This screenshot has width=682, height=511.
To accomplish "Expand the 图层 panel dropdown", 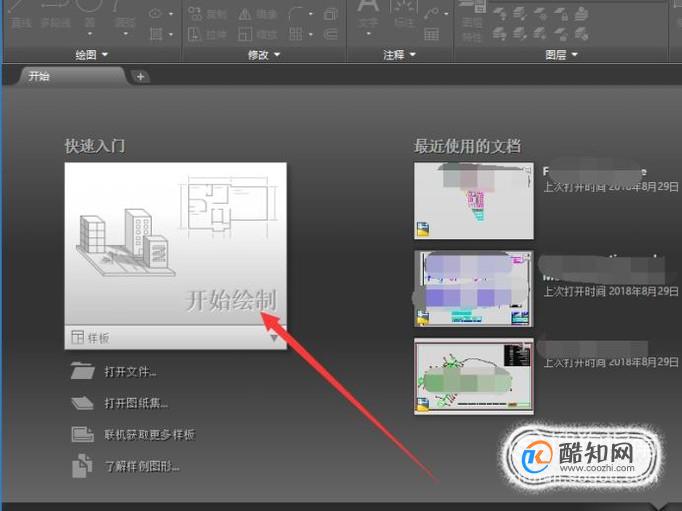I will (561, 55).
